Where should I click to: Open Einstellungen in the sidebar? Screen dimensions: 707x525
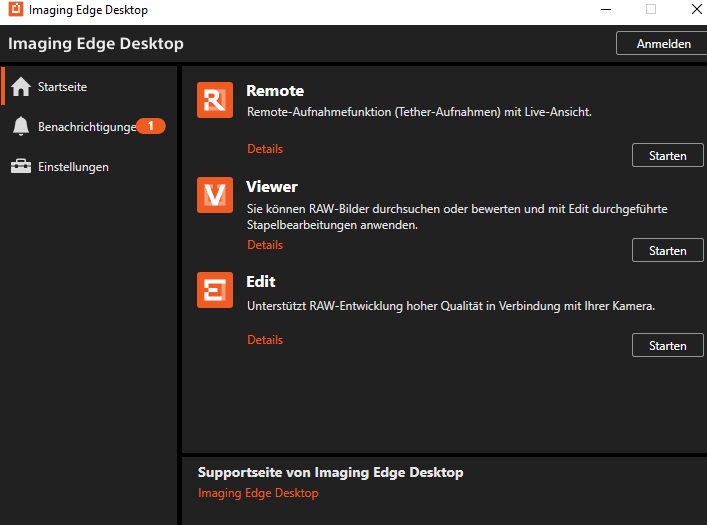(89, 166)
